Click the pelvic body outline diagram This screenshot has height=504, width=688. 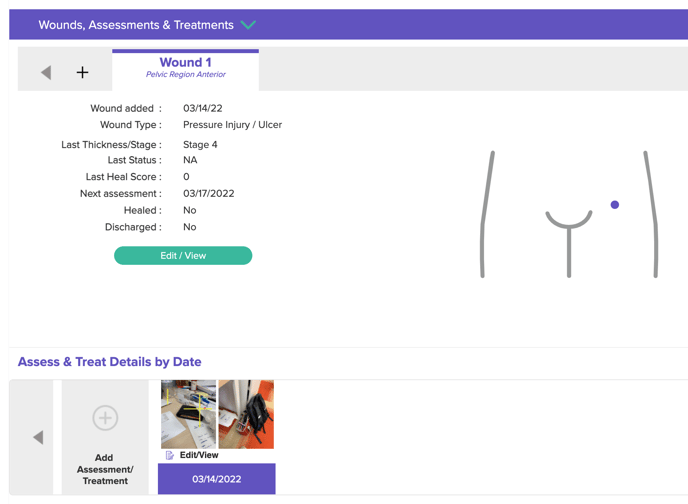569,214
